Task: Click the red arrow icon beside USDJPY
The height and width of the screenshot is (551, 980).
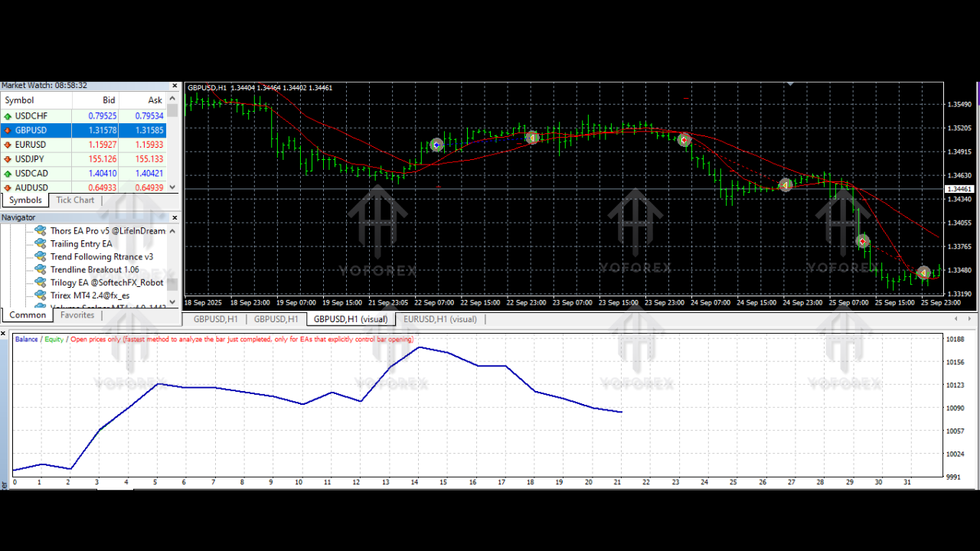Action: point(9,158)
